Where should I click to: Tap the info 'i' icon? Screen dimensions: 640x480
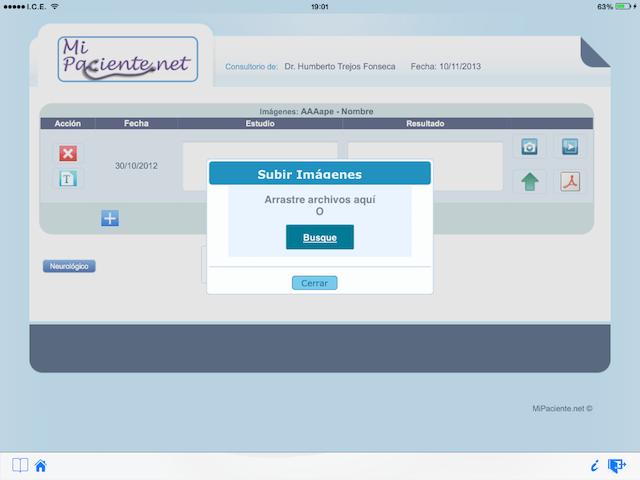594,465
